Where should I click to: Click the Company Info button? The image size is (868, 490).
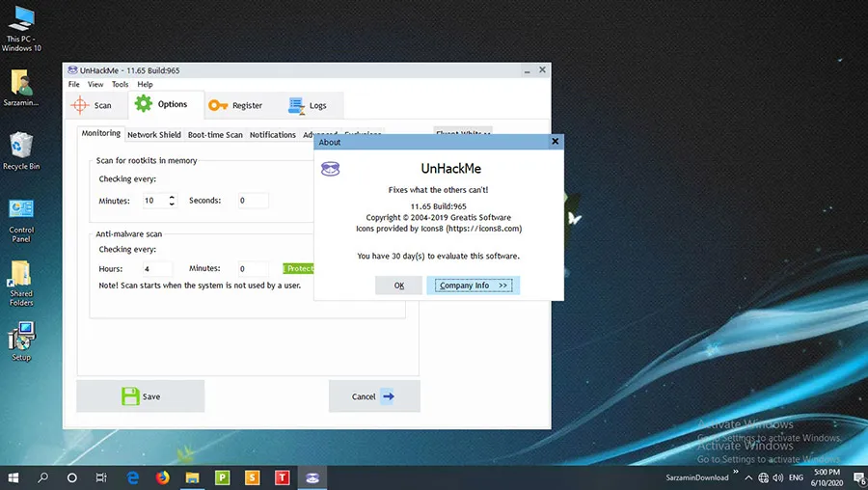click(473, 286)
